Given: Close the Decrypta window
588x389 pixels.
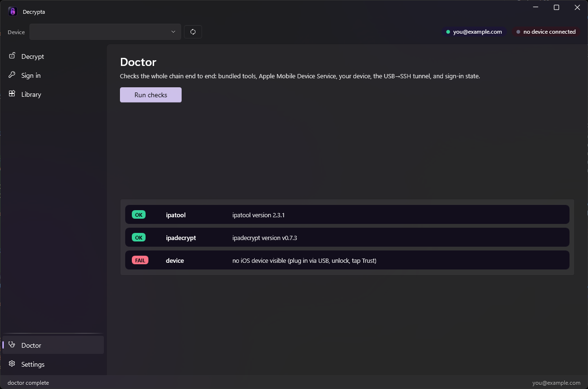Looking at the screenshot, I should pyautogui.click(x=577, y=7).
